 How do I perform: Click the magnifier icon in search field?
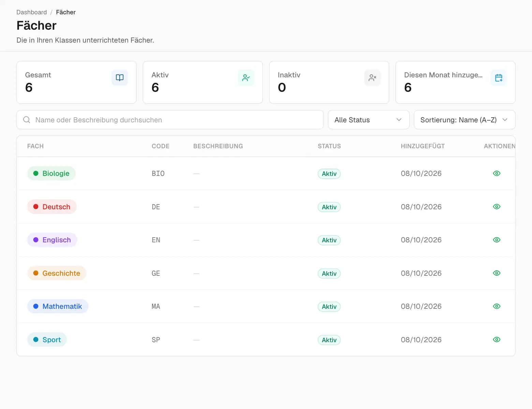coord(27,120)
